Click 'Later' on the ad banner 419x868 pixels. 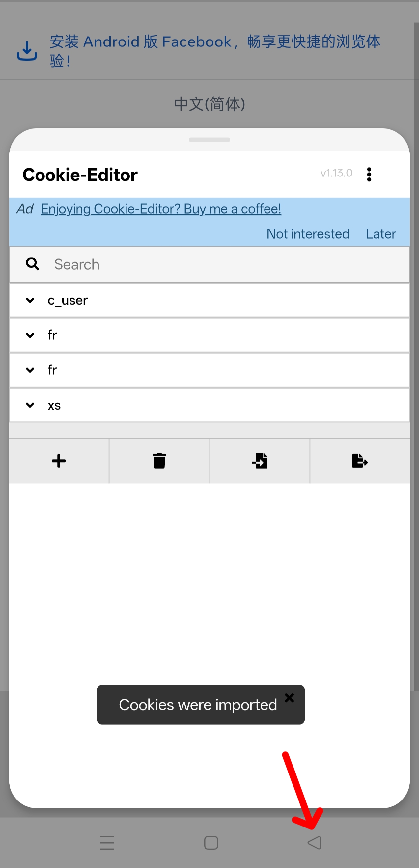click(380, 234)
